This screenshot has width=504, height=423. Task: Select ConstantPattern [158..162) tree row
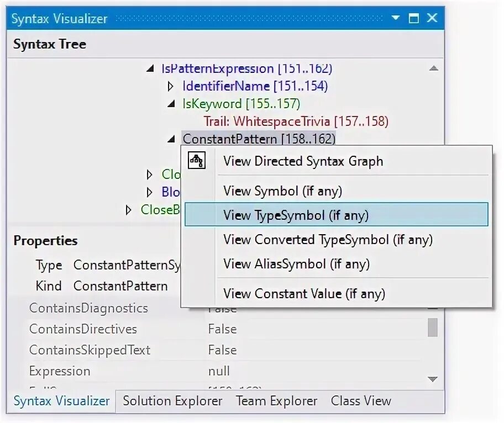click(x=259, y=139)
